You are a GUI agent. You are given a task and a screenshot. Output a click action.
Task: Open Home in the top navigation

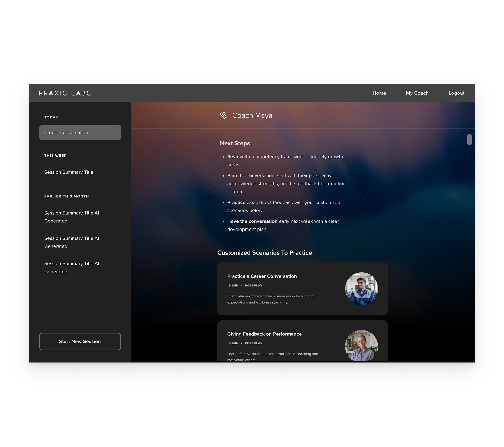(379, 93)
